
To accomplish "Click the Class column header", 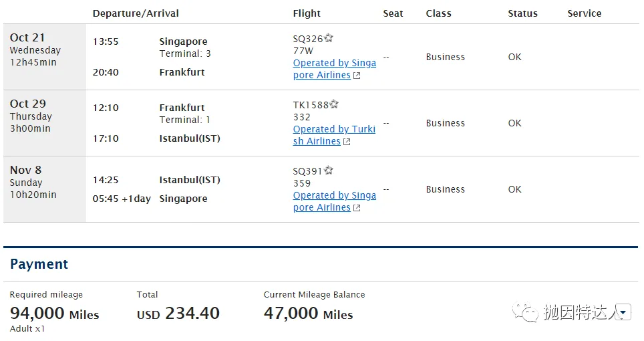I will (438, 13).
